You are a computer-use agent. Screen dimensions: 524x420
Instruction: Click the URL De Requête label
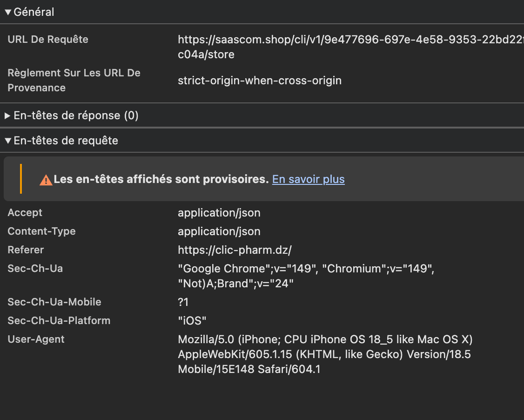point(48,40)
